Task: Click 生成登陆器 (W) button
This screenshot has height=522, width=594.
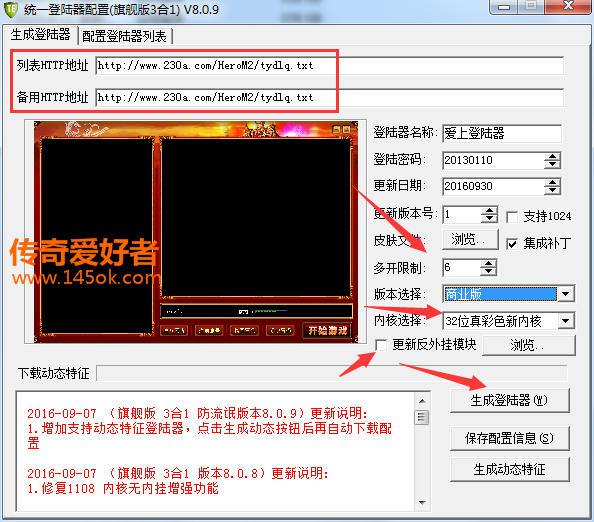Action: tap(510, 400)
